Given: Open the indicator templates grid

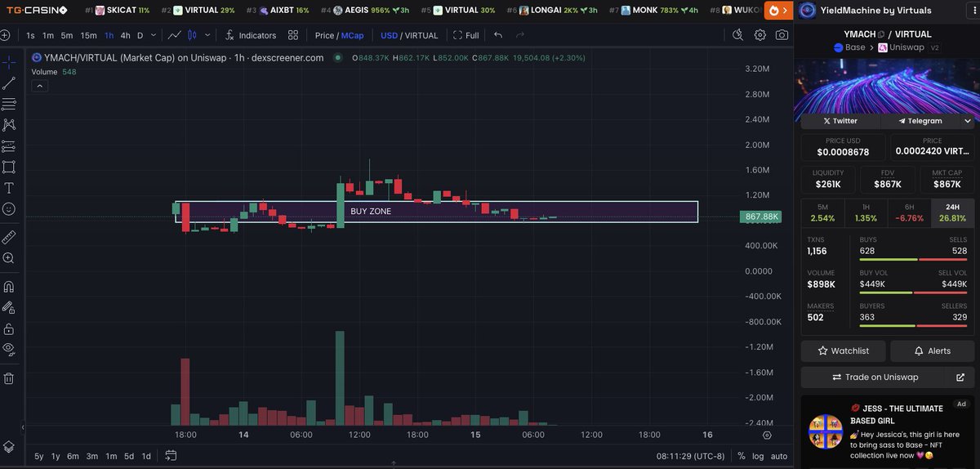Looking at the screenshot, I should coord(294,35).
